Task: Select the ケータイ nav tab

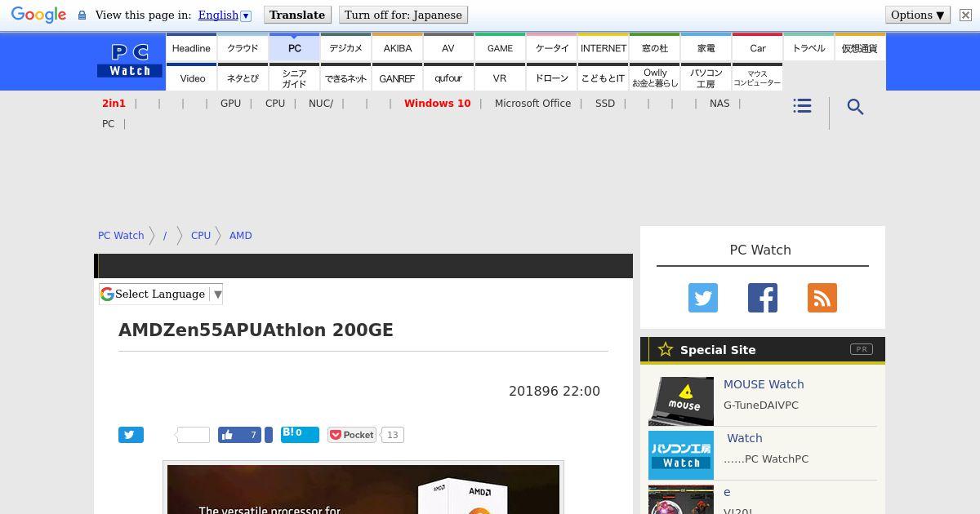Action: pyautogui.click(x=552, y=48)
